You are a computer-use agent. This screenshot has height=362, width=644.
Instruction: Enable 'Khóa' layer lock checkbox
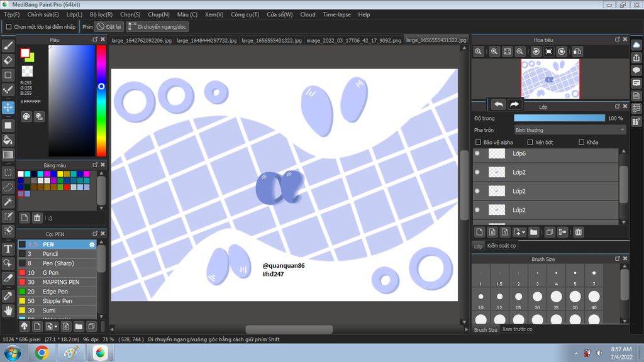581,142
